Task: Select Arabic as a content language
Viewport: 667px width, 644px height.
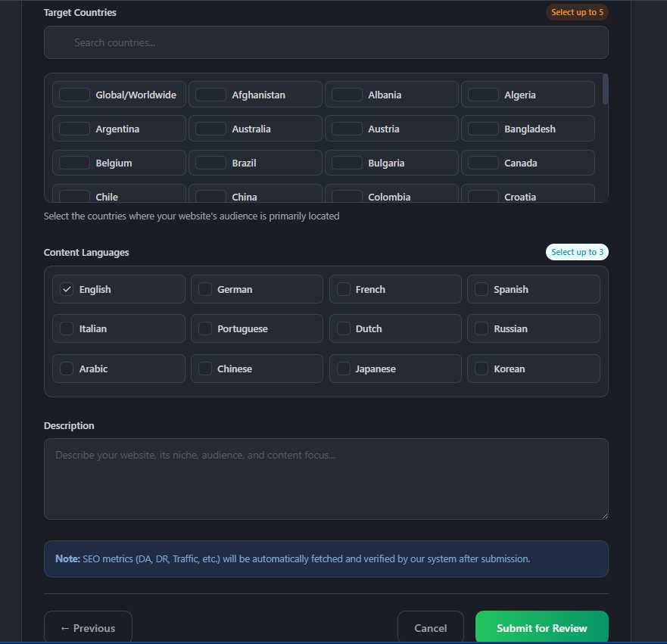Action: pyautogui.click(x=66, y=369)
